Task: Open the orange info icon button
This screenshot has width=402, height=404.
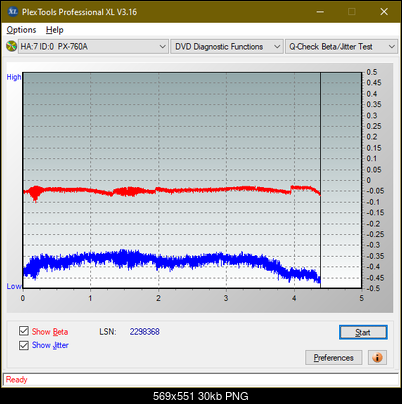Action: click(377, 357)
